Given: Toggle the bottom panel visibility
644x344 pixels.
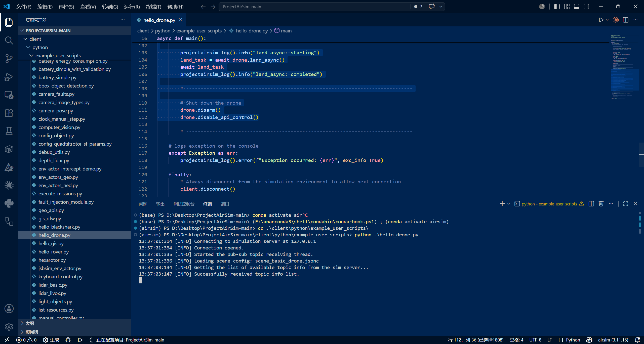Looking at the screenshot, I should 576,7.
